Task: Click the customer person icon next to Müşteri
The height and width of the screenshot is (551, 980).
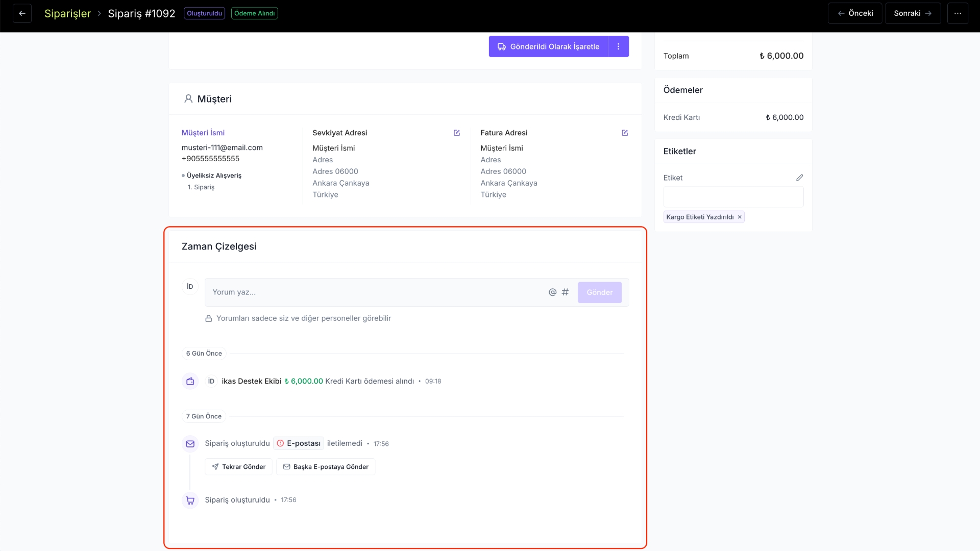Action: point(188,99)
